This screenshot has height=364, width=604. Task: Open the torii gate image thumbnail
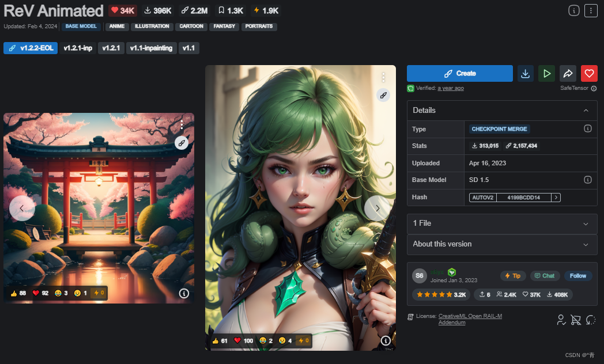99,208
